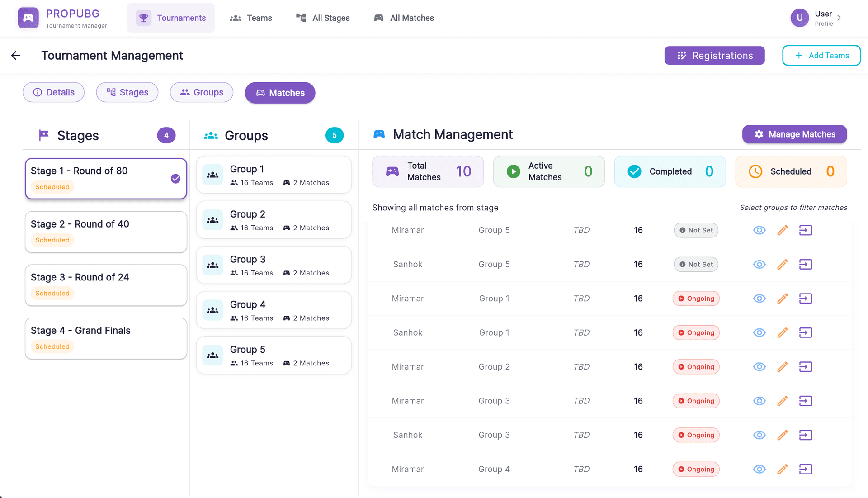Open Group 5 card in the Groups panel
This screenshot has width=868, height=498.
(274, 355)
